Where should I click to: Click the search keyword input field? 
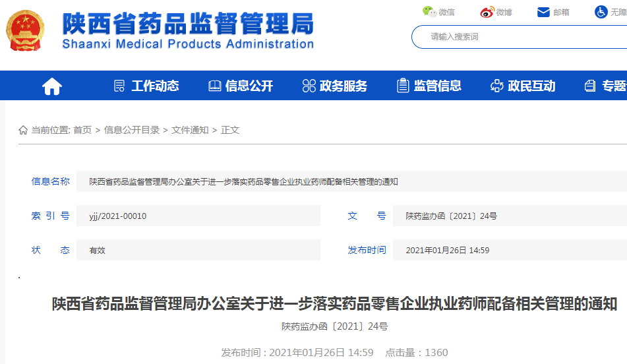point(521,37)
